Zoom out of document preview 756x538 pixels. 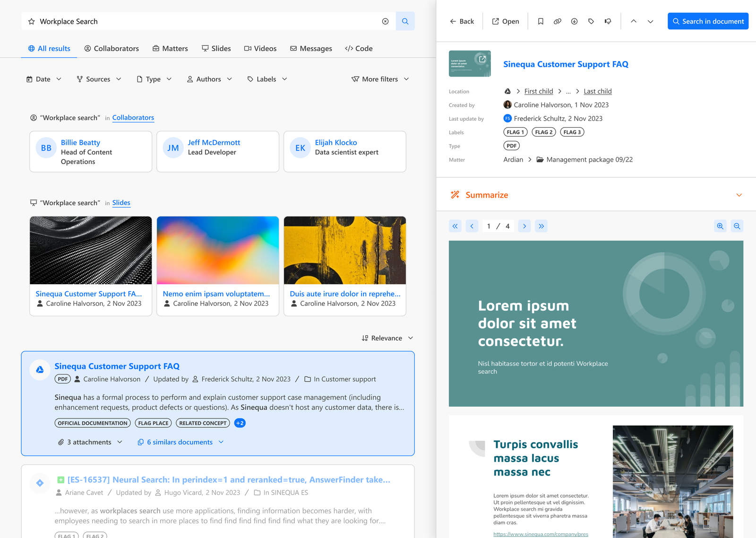[x=737, y=226]
